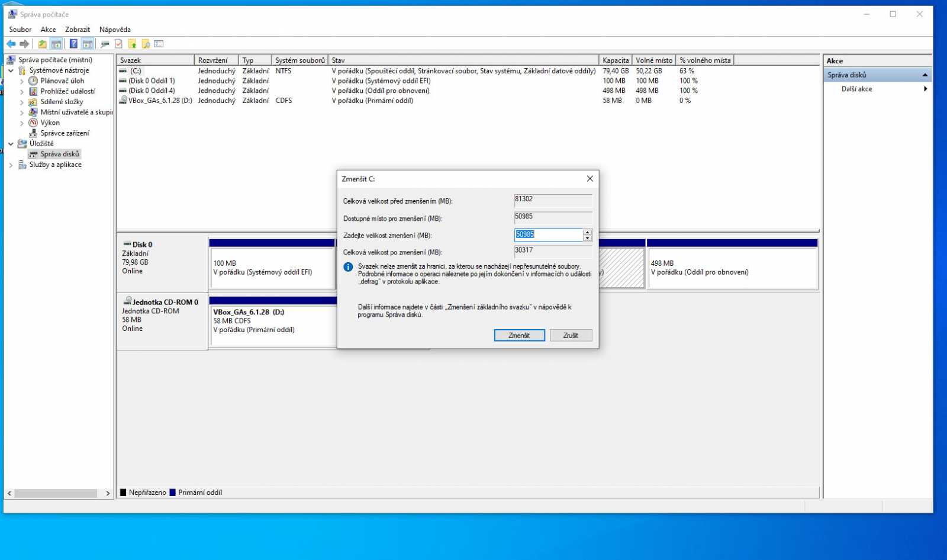Expand the Místní uživatelé a skupiny arrow

22,112
